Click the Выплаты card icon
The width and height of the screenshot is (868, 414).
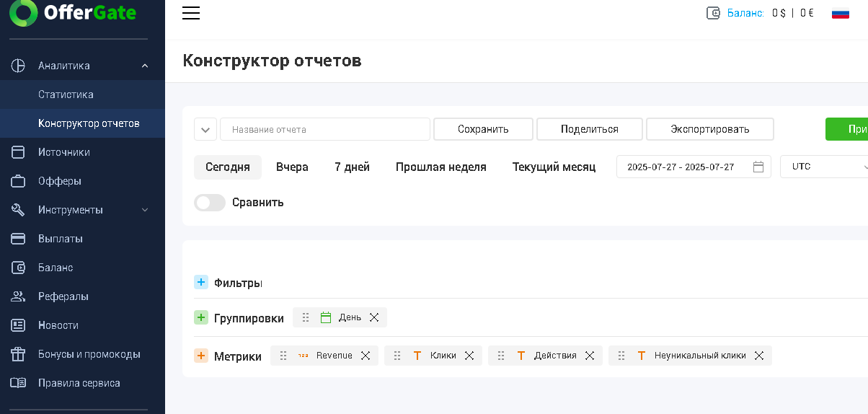click(x=18, y=239)
